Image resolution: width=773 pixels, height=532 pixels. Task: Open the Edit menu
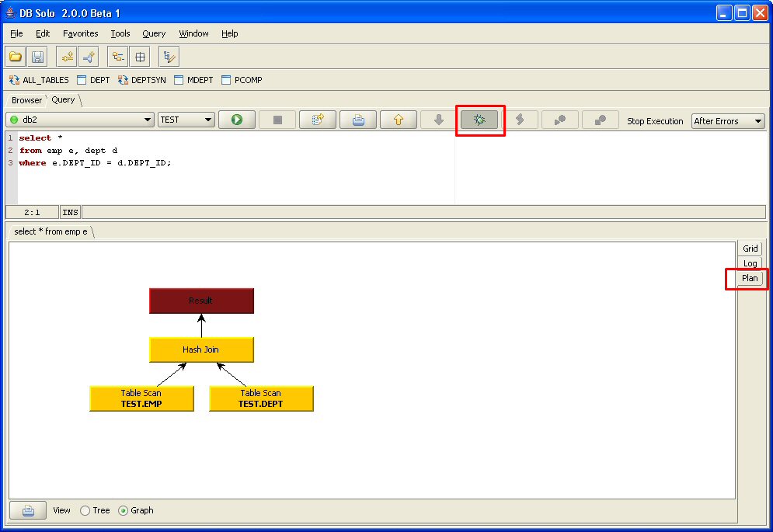click(x=43, y=33)
